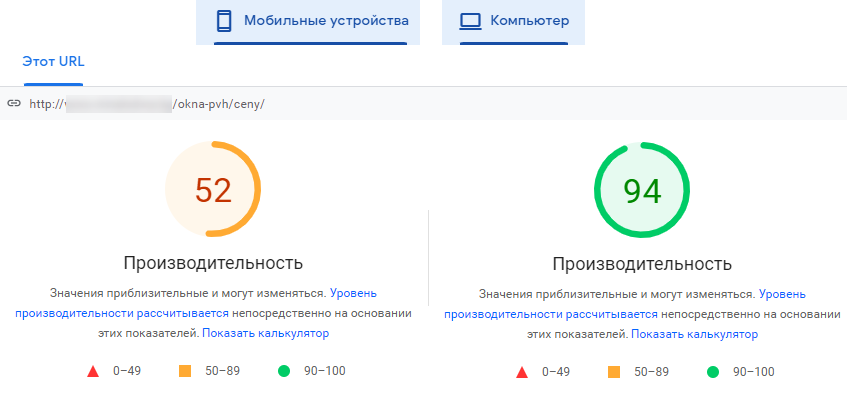
Task: Switch to the Мобильные устройства tab
Action: [308, 22]
